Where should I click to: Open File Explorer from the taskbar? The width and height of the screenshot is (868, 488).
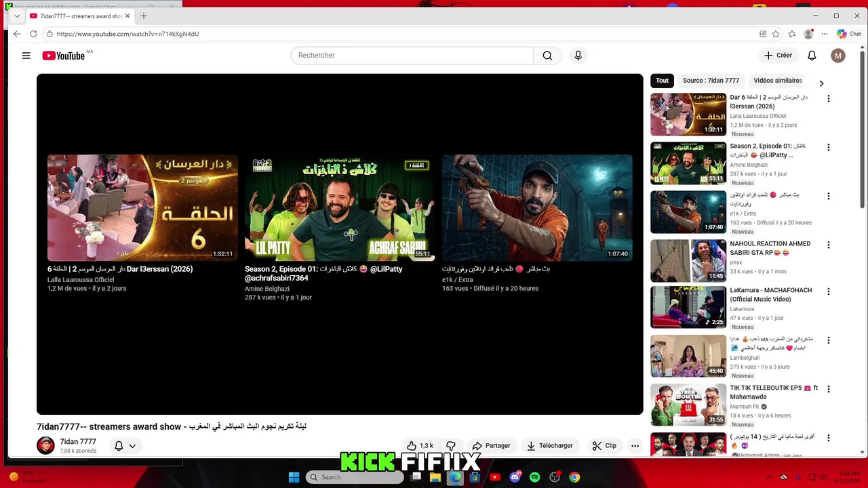click(x=435, y=477)
